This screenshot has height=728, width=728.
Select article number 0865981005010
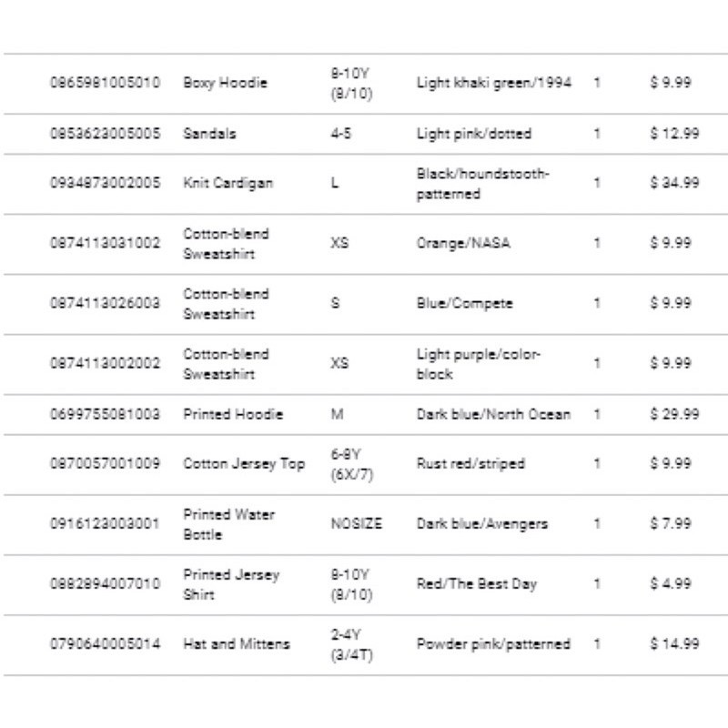(105, 83)
